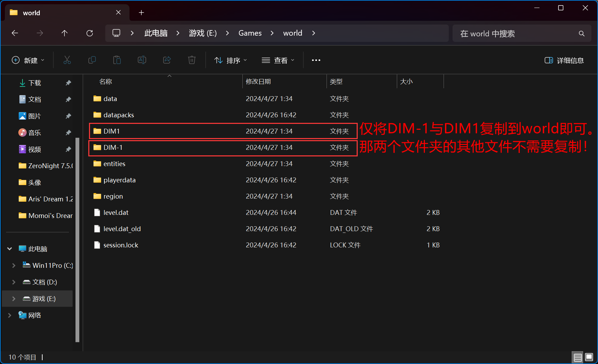Click the PC monitor icon in address bar
Screen dimensions: 598x364
click(x=116, y=33)
